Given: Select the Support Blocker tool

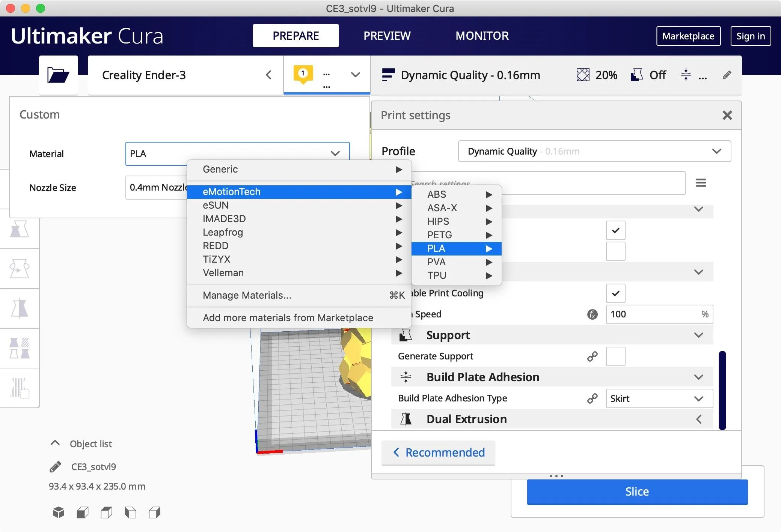Looking at the screenshot, I should pyautogui.click(x=20, y=388).
